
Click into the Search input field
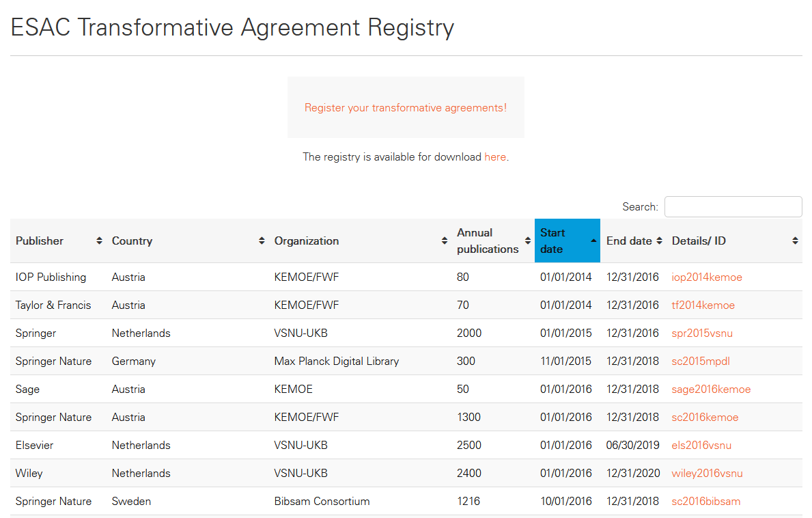pyautogui.click(x=733, y=207)
